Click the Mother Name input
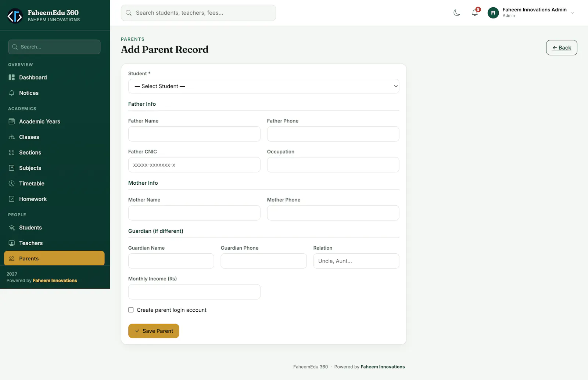588x380 pixels. pos(194,213)
